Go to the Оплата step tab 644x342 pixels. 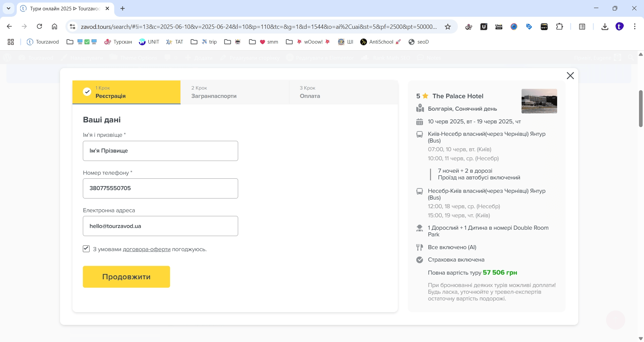tap(343, 92)
